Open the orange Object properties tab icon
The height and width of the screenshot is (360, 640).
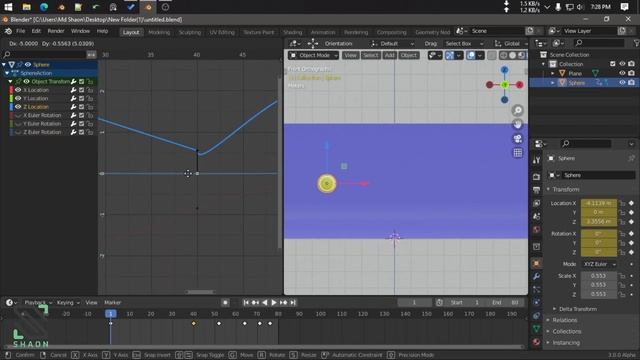point(536,263)
